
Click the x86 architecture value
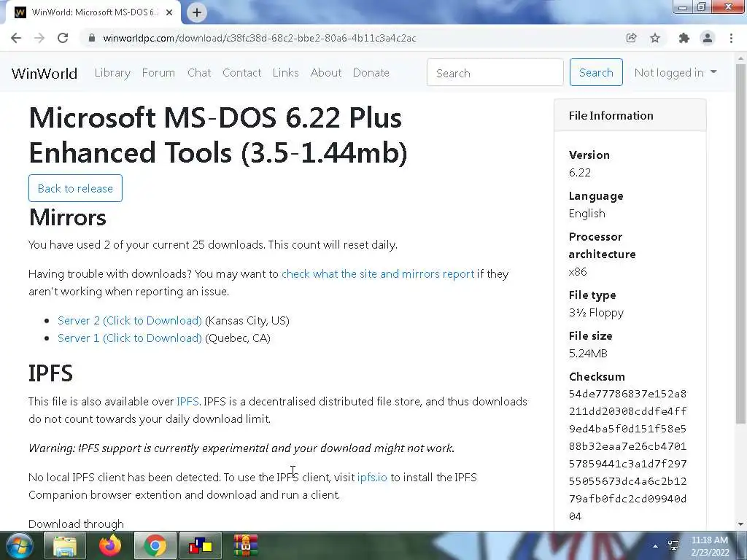click(578, 272)
